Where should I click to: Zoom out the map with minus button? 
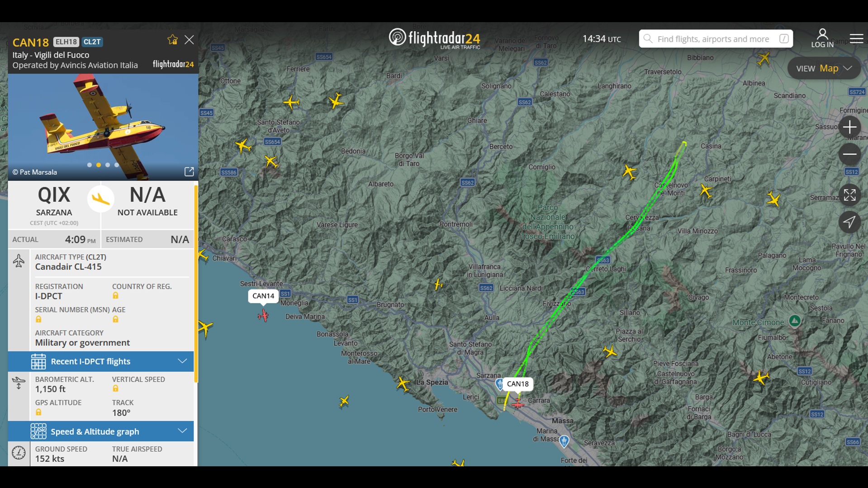coord(849,154)
